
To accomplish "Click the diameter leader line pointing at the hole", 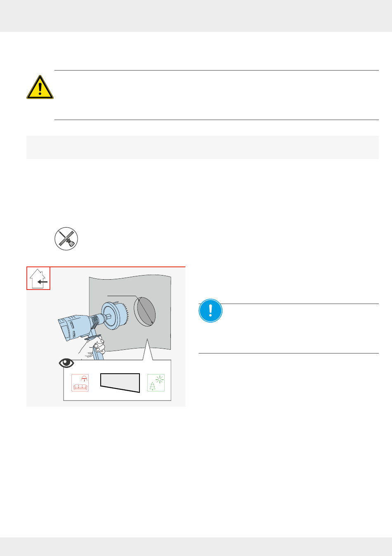I will click(x=122, y=296).
